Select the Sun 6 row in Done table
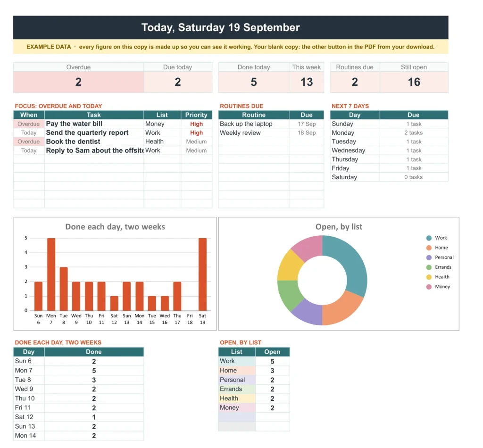 pos(79,361)
